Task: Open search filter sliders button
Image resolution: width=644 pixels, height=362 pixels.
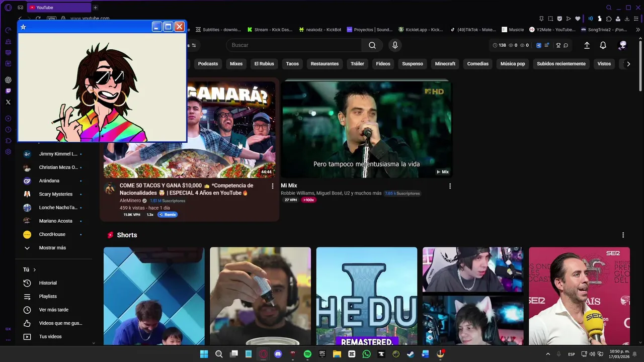Action: 193,45
